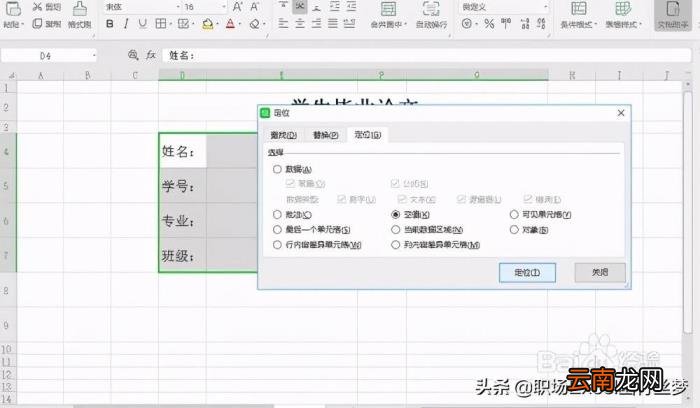Close the 定位 dialog with X

click(x=621, y=113)
